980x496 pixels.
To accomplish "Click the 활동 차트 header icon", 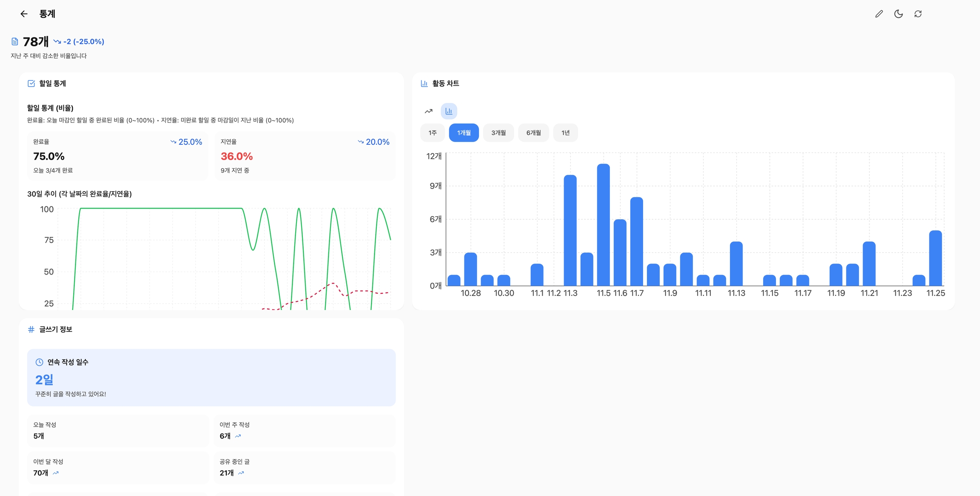I will pyautogui.click(x=424, y=83).
